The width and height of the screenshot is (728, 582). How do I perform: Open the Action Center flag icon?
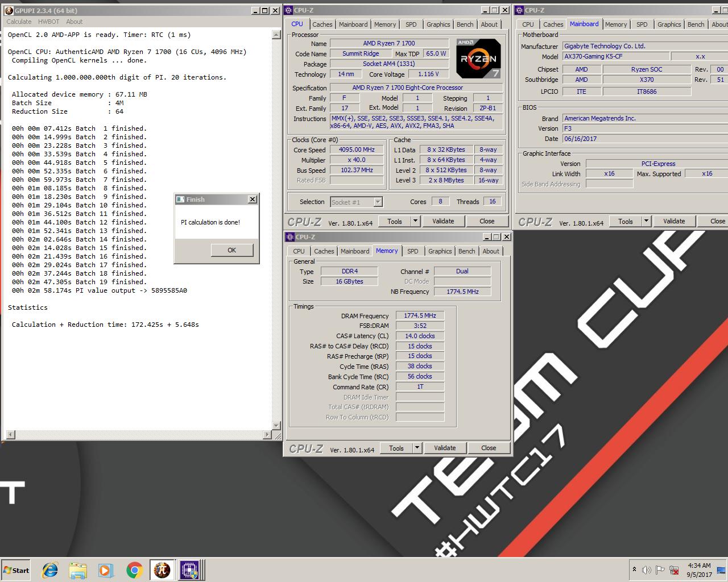coord(660,570)
